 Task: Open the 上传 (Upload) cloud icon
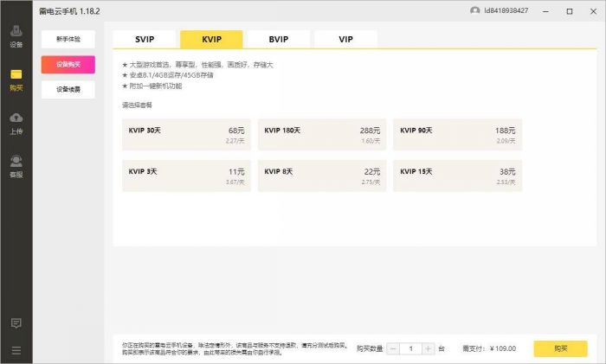point(16,121)
